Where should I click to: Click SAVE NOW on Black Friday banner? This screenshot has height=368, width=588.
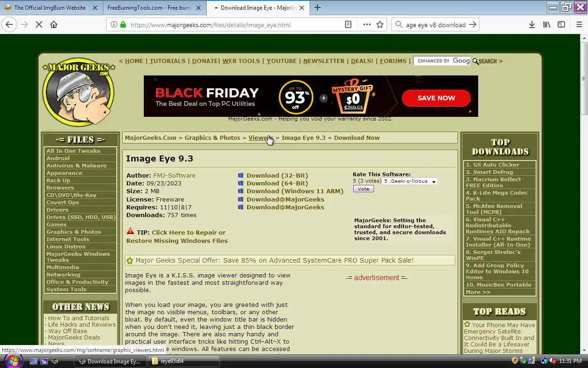tap(436, 98)
